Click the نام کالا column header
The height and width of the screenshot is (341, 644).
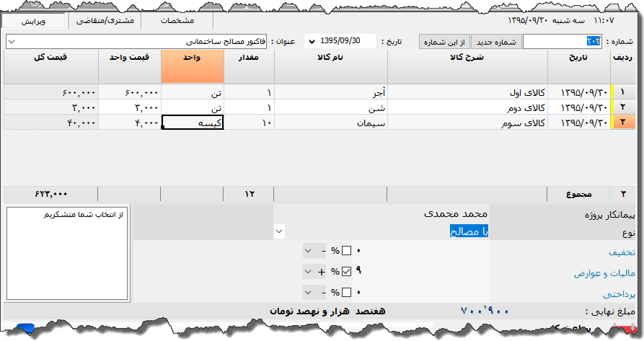click(330, 66)
